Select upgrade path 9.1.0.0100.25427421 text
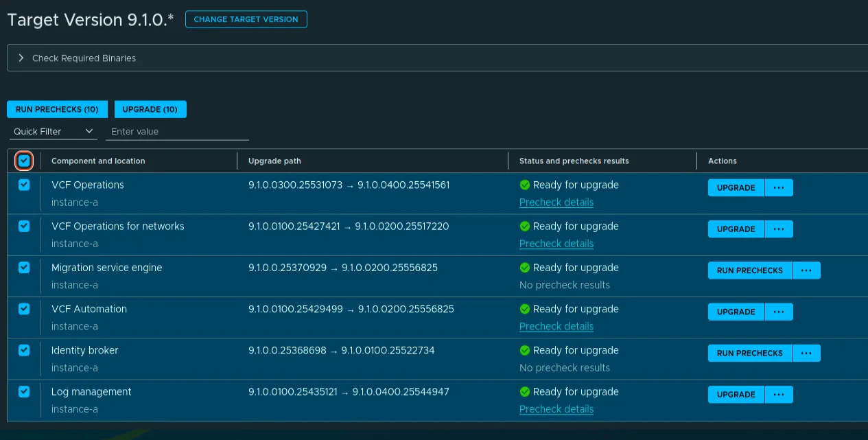This screenshot has height=440, width=868. tap(294, 226)
